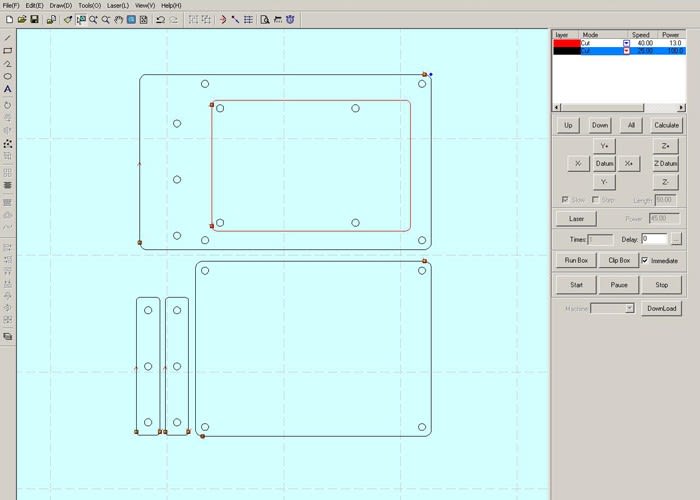Click the grid array toolbar icon
Screen dimensions: 700x500
click(x=248, y=20)
